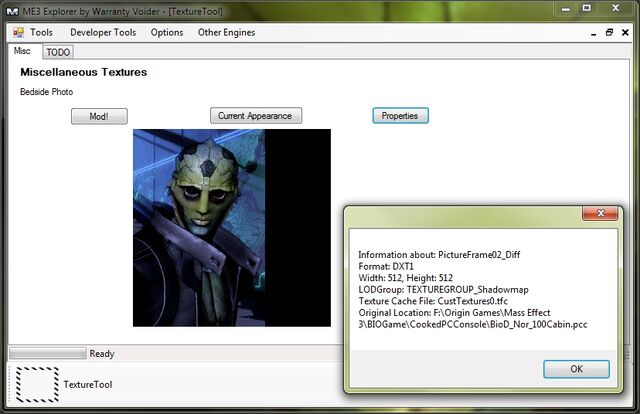The height and width of the screenshot is (414, 640).
Task: Click the Miscellaneous Textures heading
Action: [x=84, y=72]
